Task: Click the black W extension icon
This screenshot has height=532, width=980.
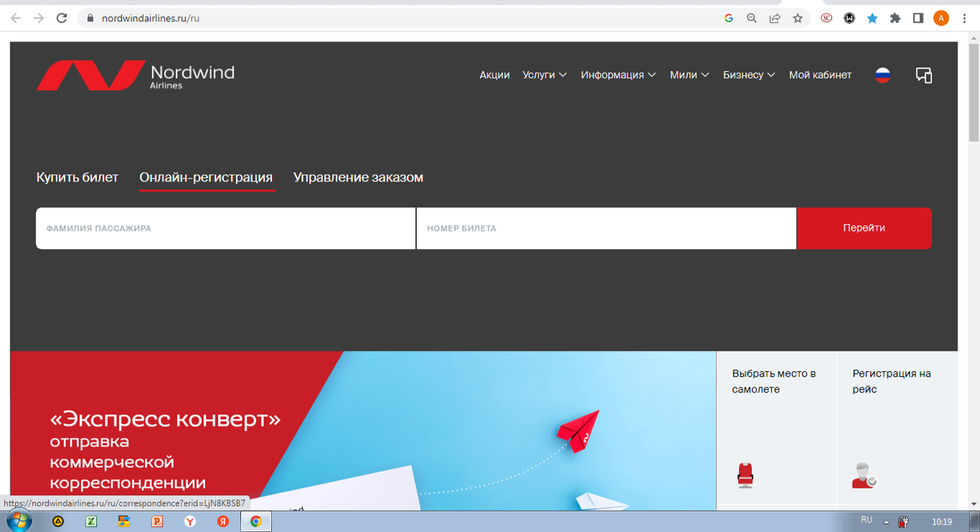Action: [849, 18]
